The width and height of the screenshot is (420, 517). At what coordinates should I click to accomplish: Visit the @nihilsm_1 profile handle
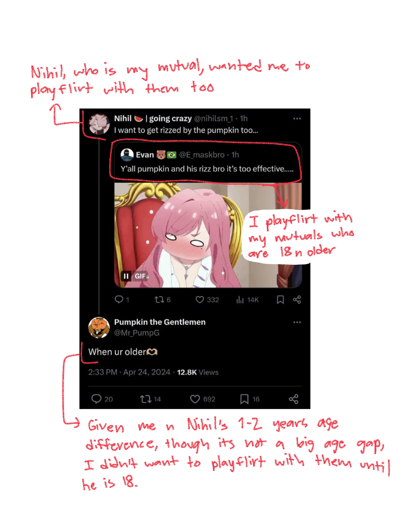coord(214,118)
